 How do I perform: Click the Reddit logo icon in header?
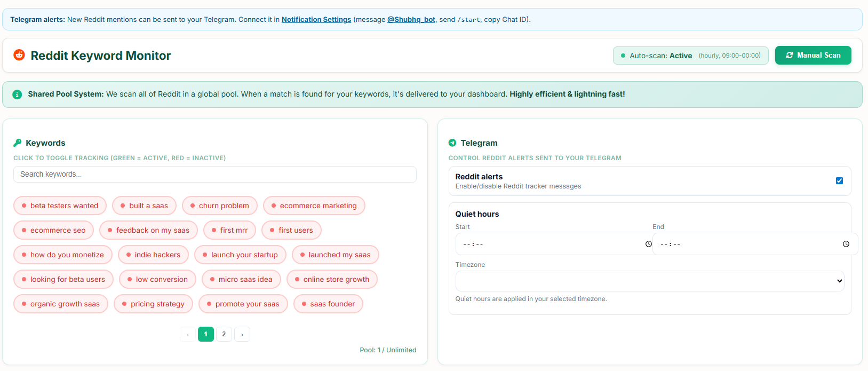click(19, 55)
